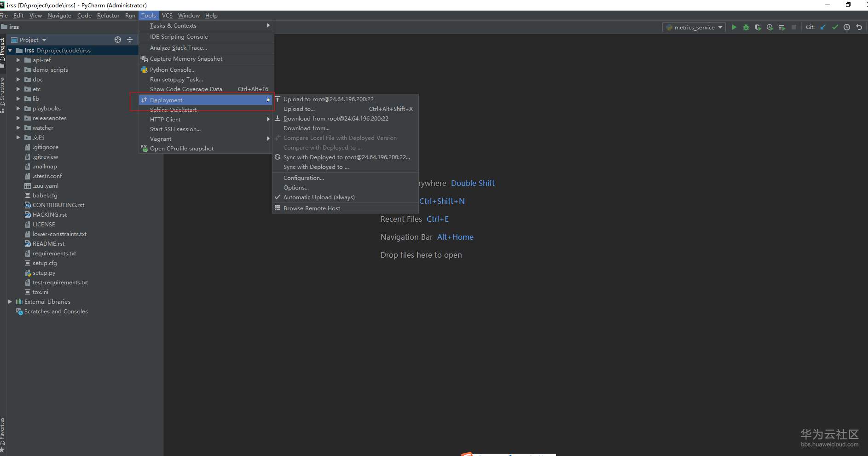Click the Python Console icon in Tools menu
Image resolution: width=868 pixels, height=456 pixels.
(144, 70)
